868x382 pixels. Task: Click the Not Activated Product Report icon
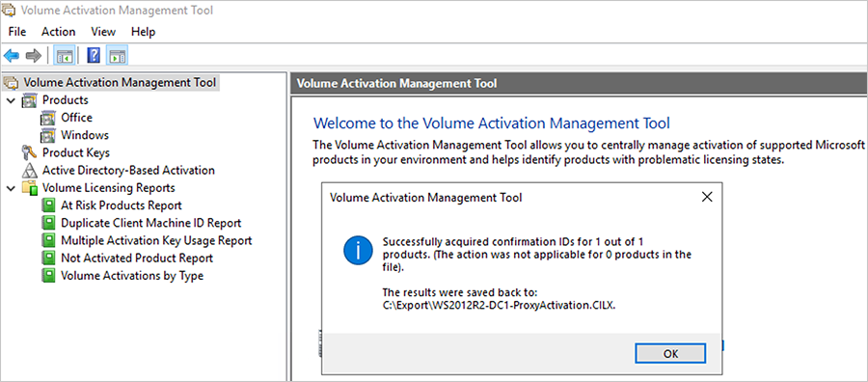(49, 258)
